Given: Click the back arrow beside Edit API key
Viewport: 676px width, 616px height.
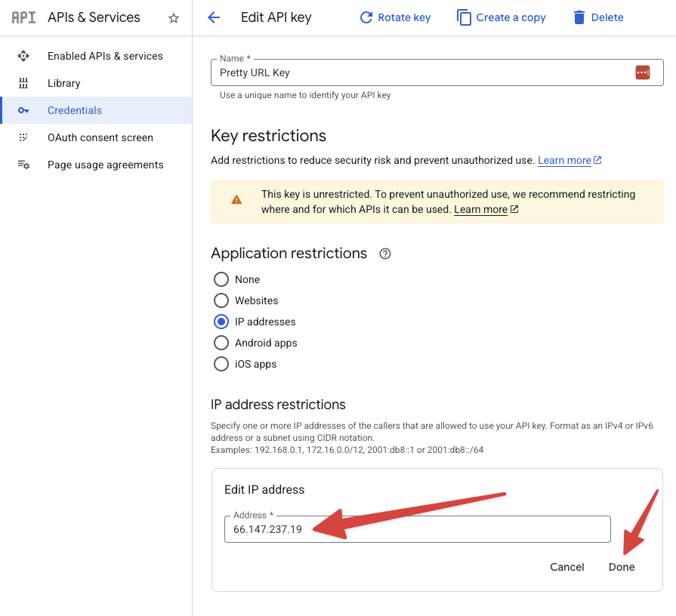Looking at the screenshot, I should click(x=214, y=17).
